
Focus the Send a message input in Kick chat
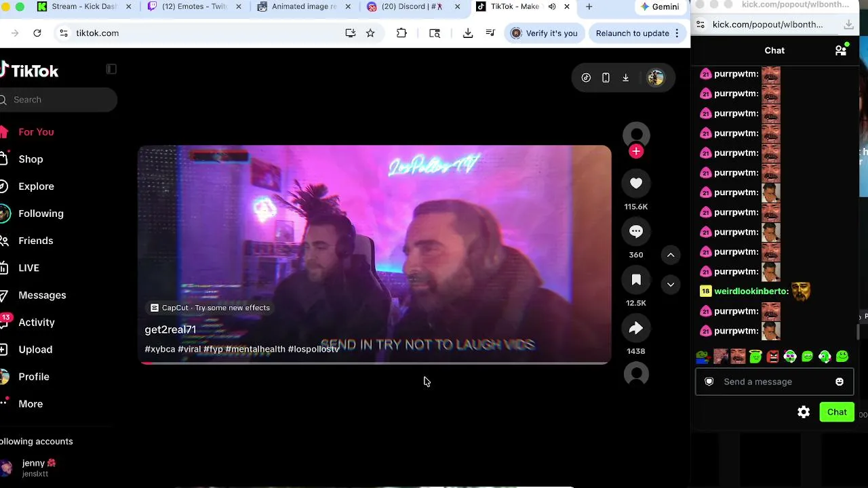774,382
